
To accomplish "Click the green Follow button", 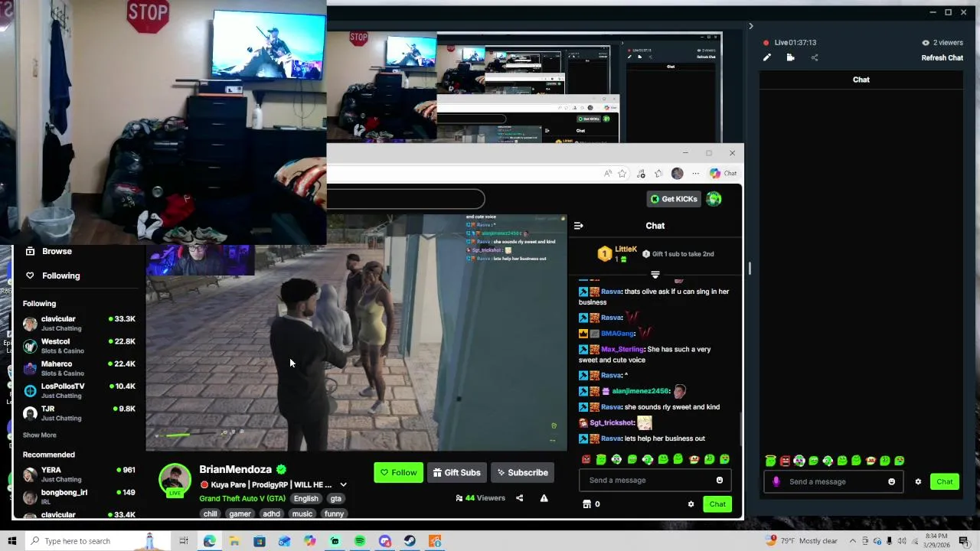I will click(398, 472).
